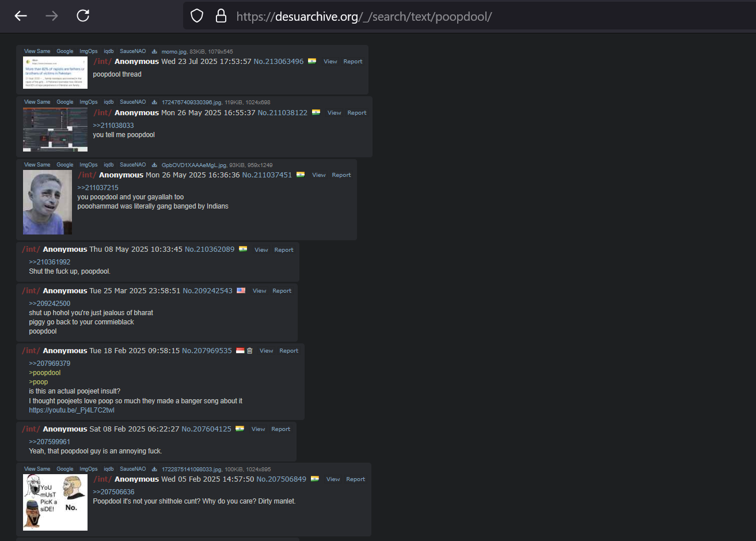Report post No.207604125
This screenshot has height=541, width=756.
(x=281, y=429)
